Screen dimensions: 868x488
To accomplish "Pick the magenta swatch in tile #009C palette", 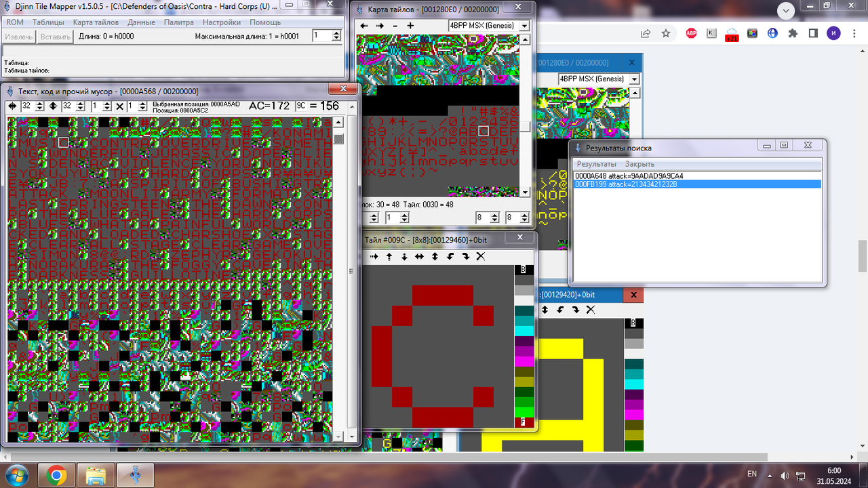I will (524, 361).
